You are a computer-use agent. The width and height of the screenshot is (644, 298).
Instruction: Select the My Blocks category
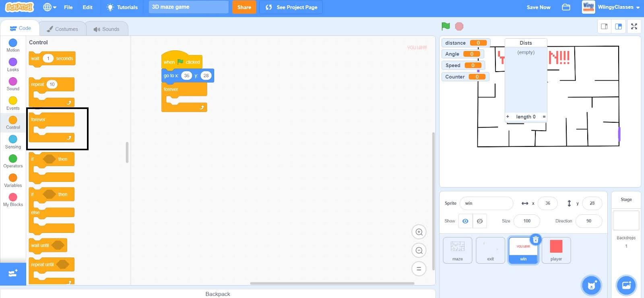pos(13,199)
